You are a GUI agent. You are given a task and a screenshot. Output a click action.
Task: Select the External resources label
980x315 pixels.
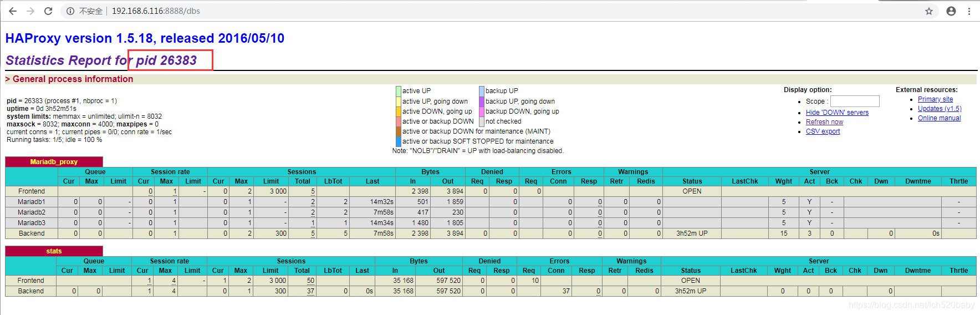926,90
